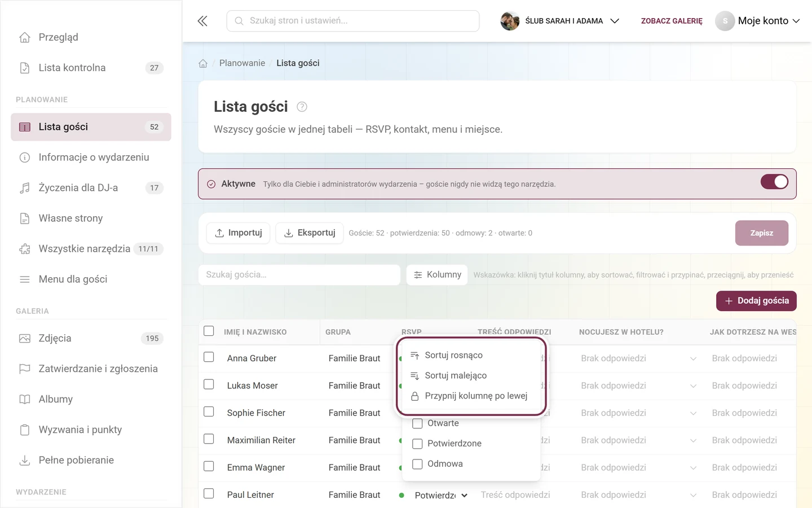
Task: Click the Dodaj gościa button
Action: click(756, 301)
